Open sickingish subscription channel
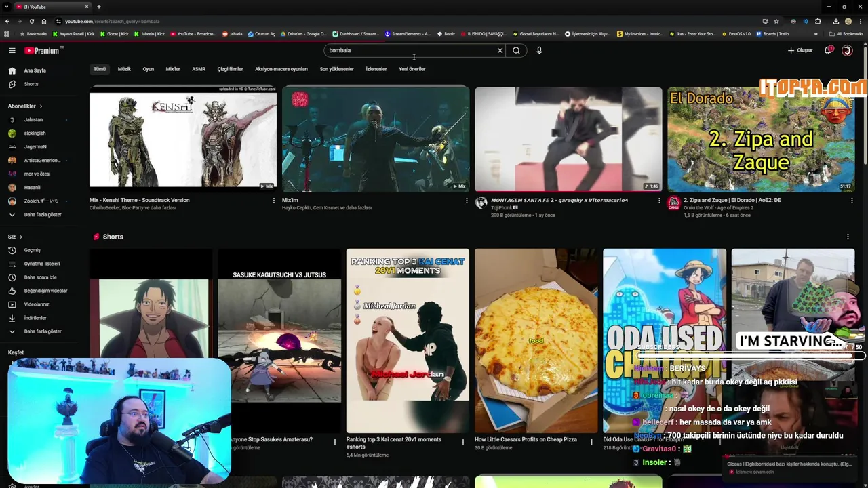This screenshot has height=488, width=868. pos(35,134)
